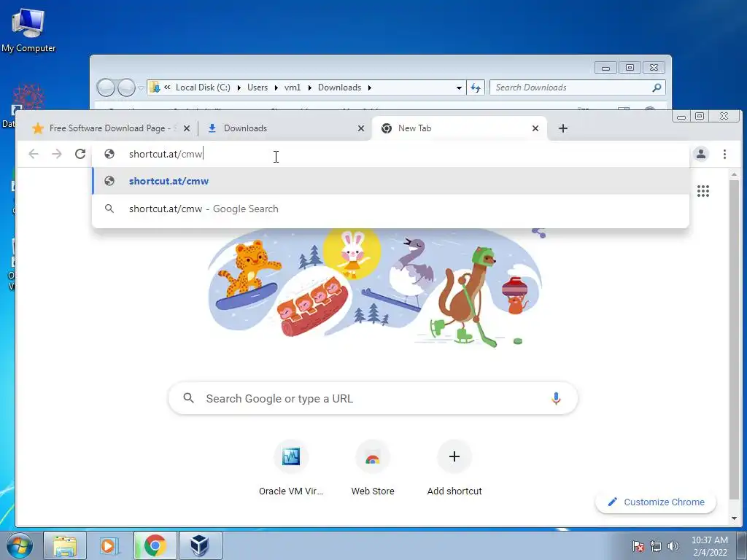Open My Computer desktop icon
The width and height of the screenshot is (747, 560).
point(28,31)
